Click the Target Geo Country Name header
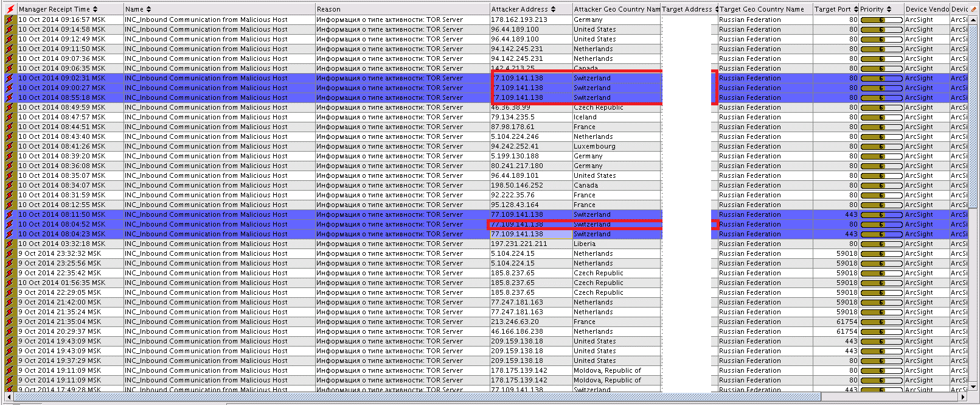The height and width of the screenshot is (405, 980). click(765, 9)
